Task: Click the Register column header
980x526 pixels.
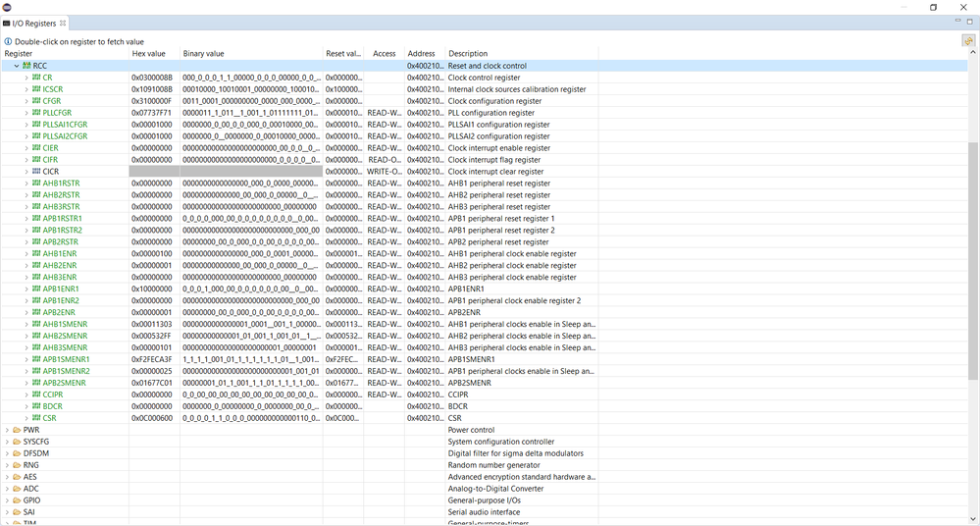Action: [65, 54]
